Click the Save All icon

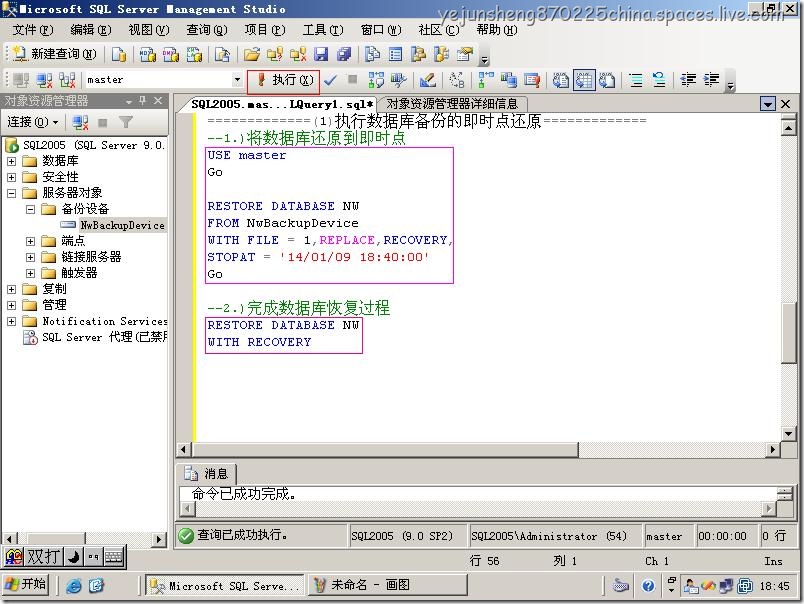(x=344, y=54)
